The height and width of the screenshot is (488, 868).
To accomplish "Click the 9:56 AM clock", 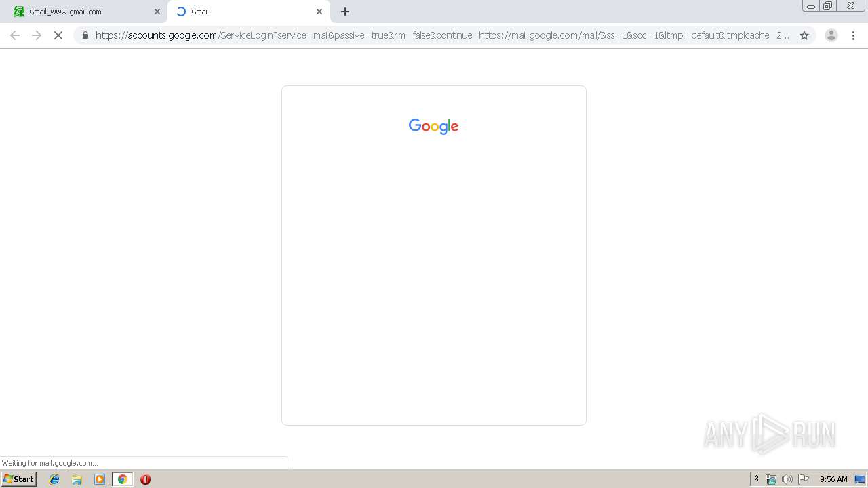I will [833, 479].
